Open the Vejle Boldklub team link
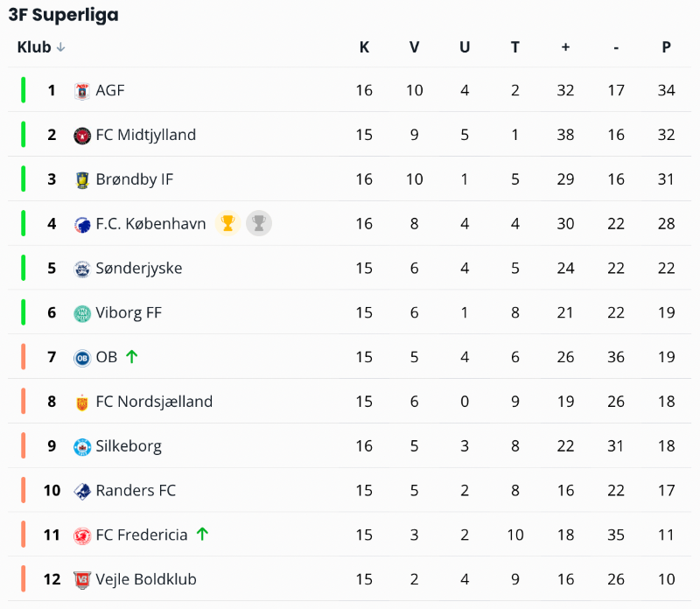This screenshot has height=609, width=700. [145, 579]
